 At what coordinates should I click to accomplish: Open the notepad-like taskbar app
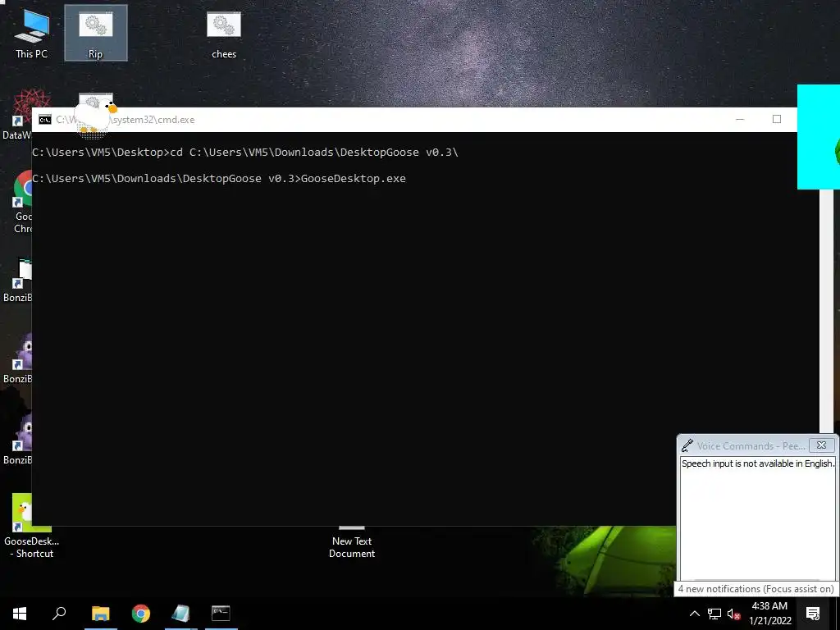[181, 614]
